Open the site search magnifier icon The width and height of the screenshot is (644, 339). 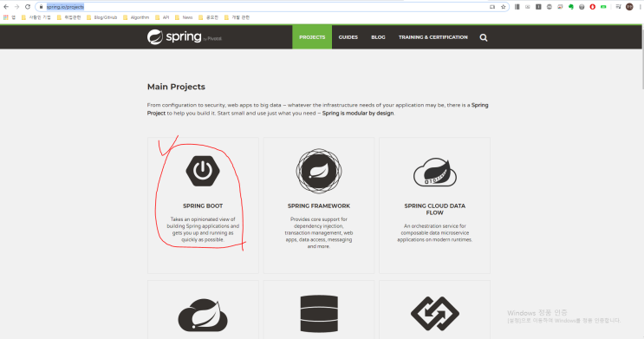[x=484, y=37]
